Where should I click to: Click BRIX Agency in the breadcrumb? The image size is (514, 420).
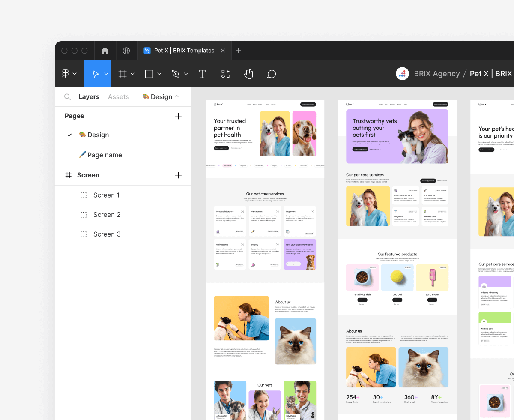pos(436,73)
